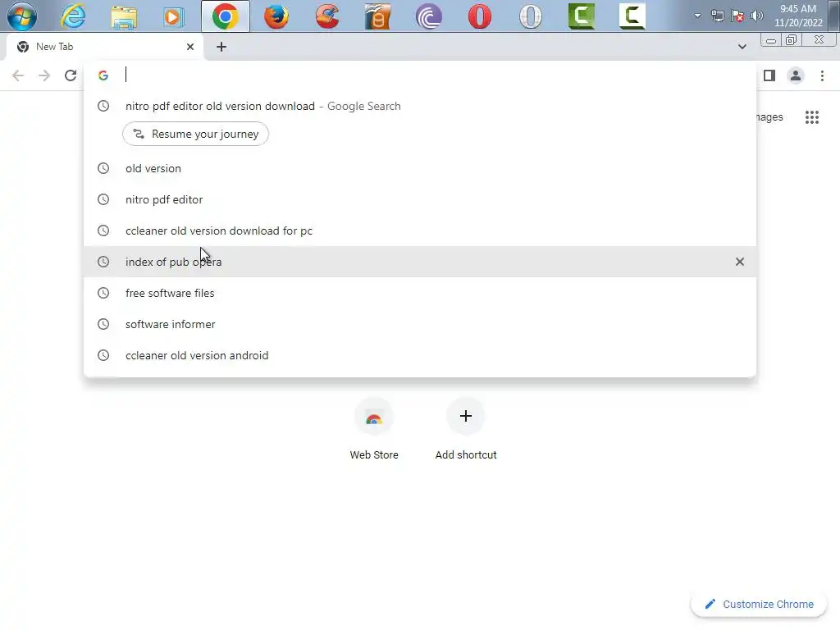Click the history clock icon beside 'old version'
The image size is (840, 630).
103,168
